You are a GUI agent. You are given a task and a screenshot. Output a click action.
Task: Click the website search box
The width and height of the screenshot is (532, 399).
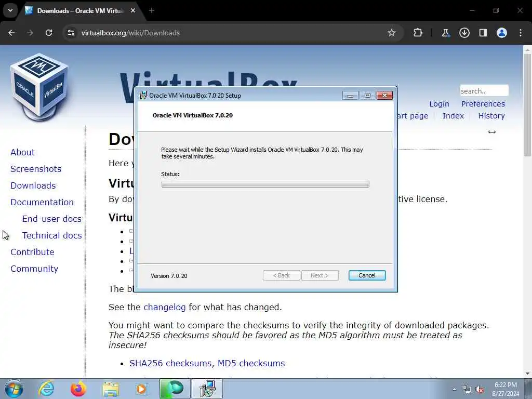[x=484, y=91]
